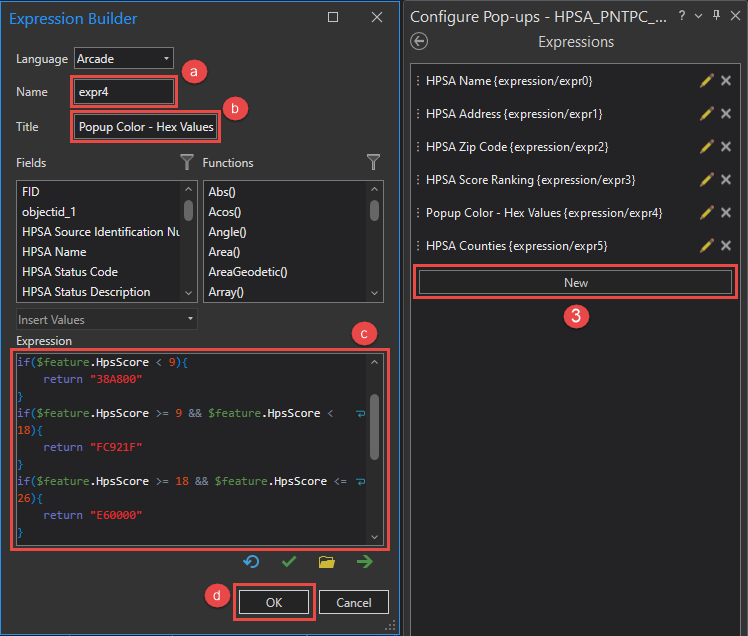The image size is (748, 636).
Task: Export the expression with the green arrow
Action: click(x=365, y=562)
